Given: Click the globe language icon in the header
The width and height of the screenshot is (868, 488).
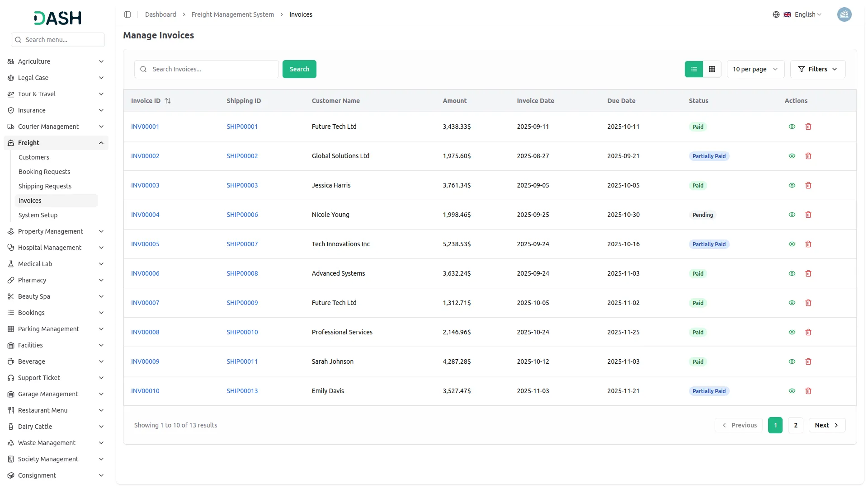Looking at the screenshot, I should tap(776, 14).
